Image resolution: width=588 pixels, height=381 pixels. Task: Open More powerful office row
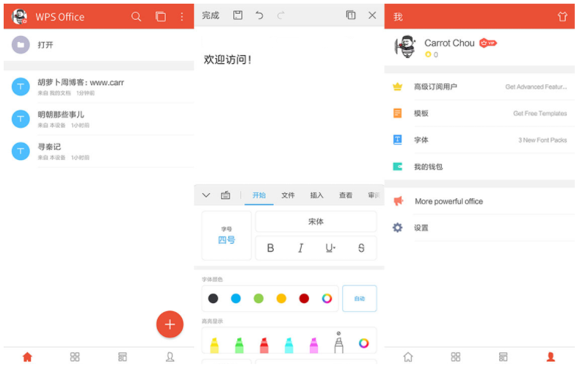click(x=479, y=201)
